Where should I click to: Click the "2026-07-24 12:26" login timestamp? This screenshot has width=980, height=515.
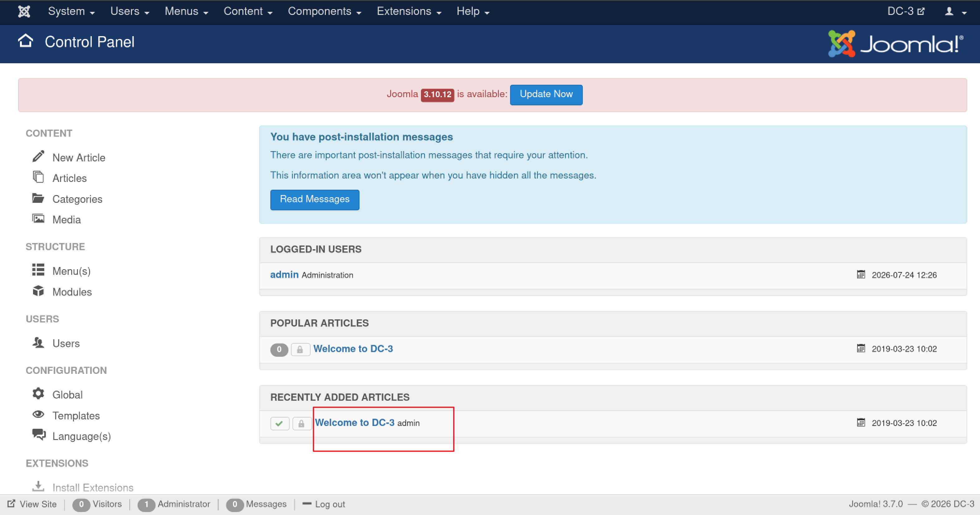904,275
